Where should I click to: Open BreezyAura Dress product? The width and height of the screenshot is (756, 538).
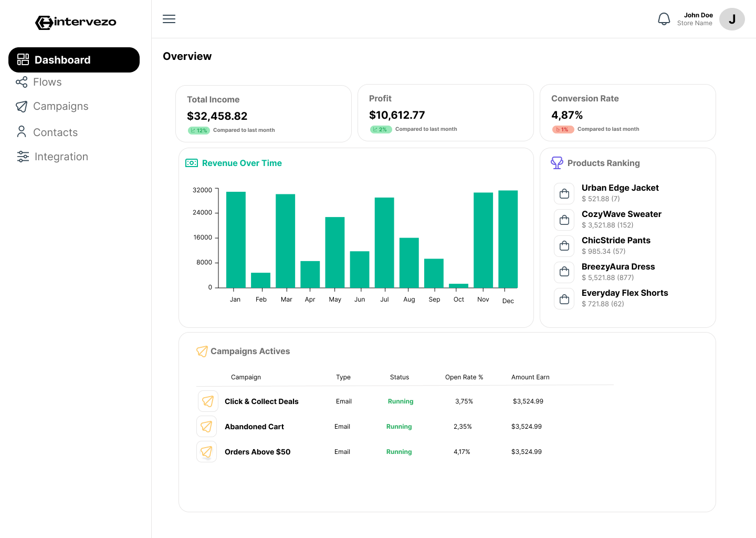[618, 266]
